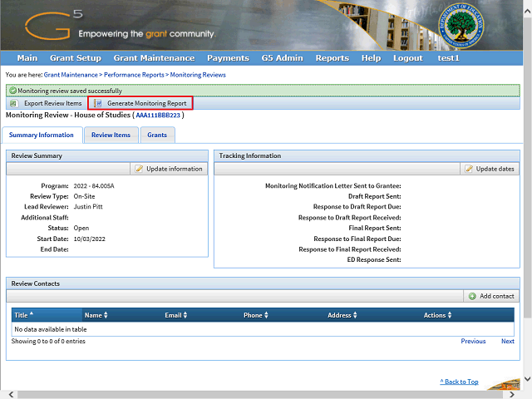Sort contacts by Phone column
Viewport: 532px width, 399px height.
point(255,315)
